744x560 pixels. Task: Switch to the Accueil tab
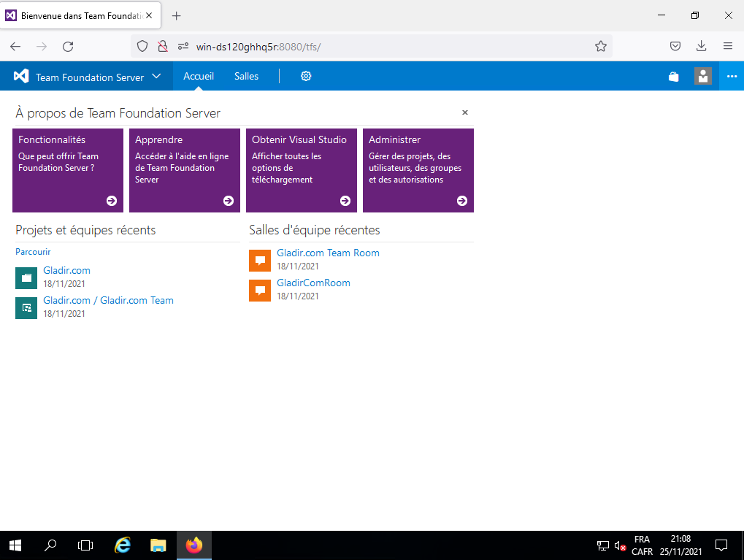pyautogui.click(x=199, y=76)
